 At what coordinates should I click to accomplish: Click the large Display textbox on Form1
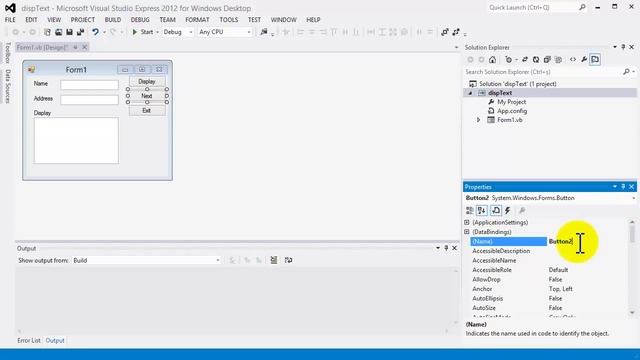76,141
